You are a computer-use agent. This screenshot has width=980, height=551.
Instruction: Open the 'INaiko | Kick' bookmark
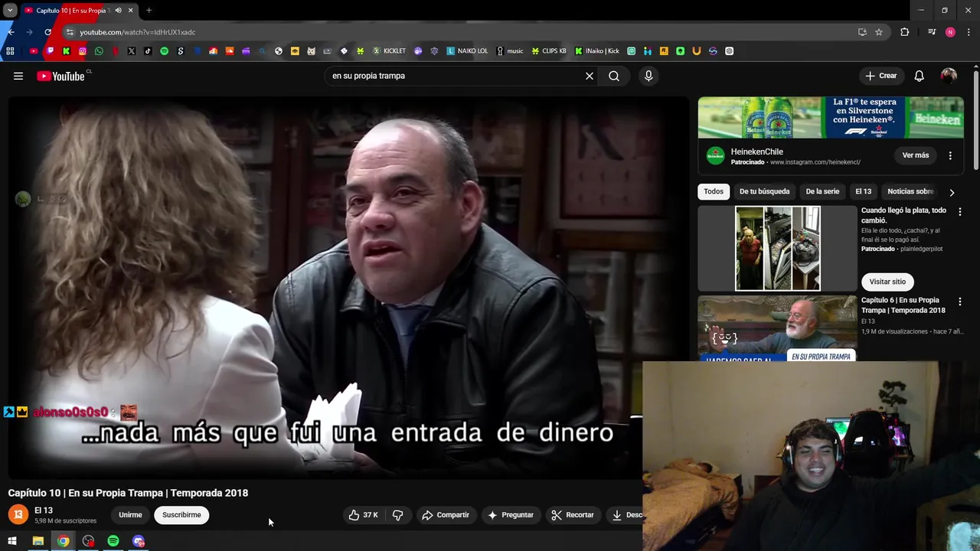(597, 51)
